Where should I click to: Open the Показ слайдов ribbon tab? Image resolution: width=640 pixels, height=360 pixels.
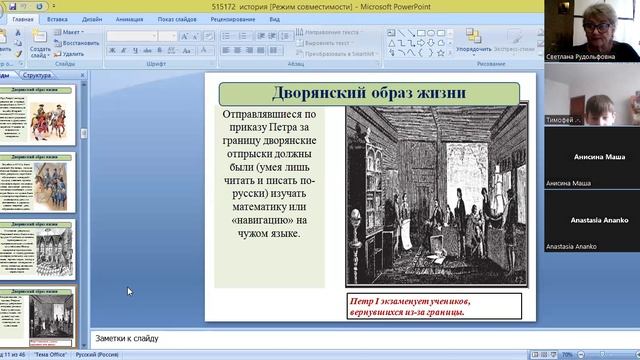(177, 19)
